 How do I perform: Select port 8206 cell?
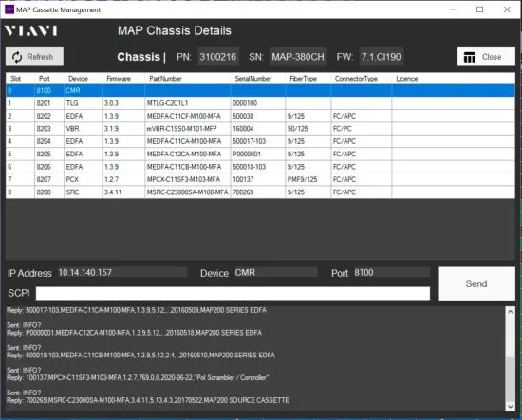coord(49,167)
